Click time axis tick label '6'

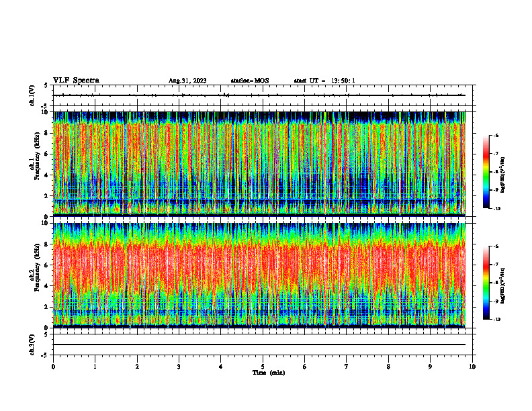[305, 367]
